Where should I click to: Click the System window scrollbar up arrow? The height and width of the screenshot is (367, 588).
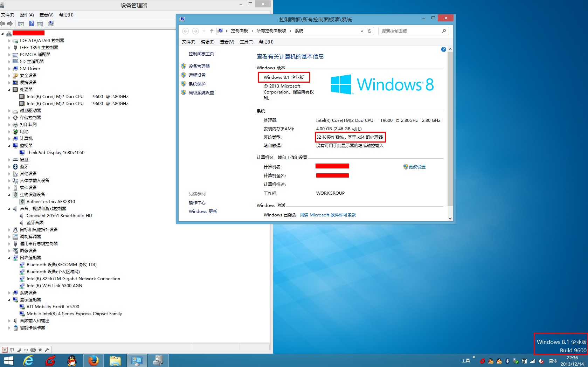pos(450,49)
